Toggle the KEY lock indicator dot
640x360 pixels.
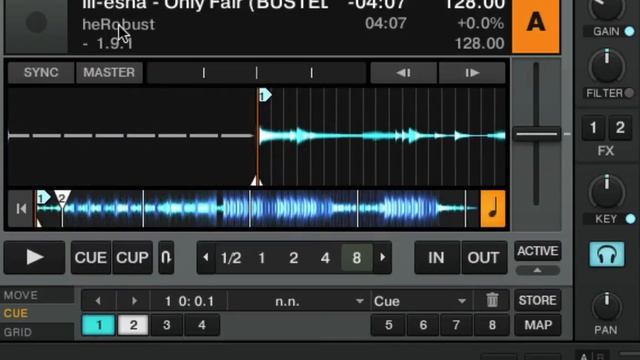click(x=630, y=219)
